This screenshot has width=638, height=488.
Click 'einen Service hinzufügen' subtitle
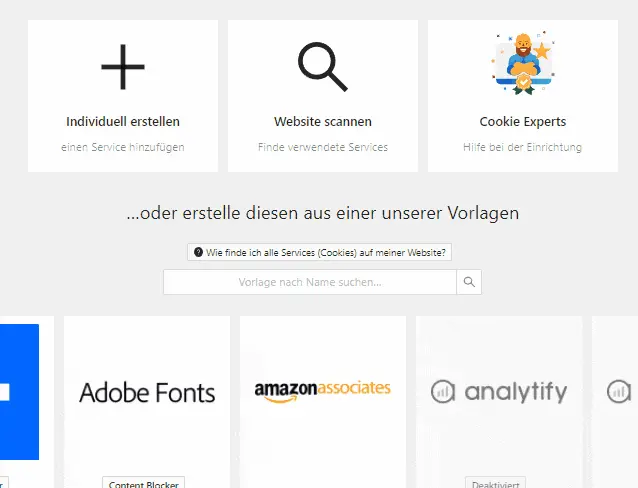[123, 147]
